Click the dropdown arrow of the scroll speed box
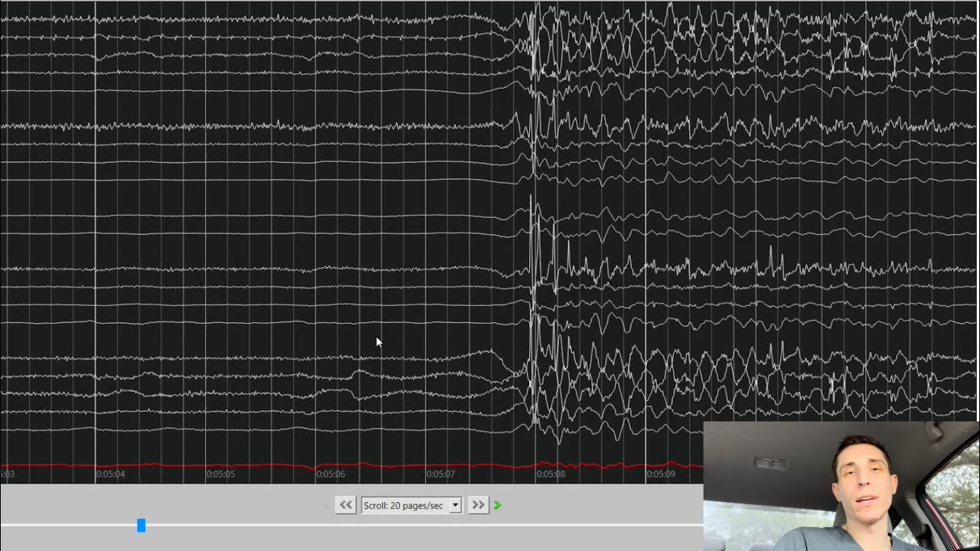 coord(455,505)
